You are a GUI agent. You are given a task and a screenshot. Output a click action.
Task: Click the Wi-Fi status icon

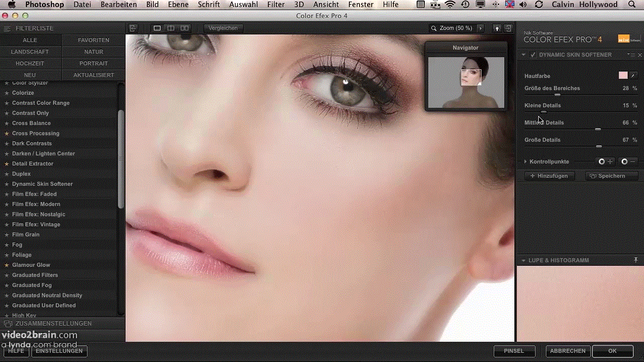click(x=450, y=5)
